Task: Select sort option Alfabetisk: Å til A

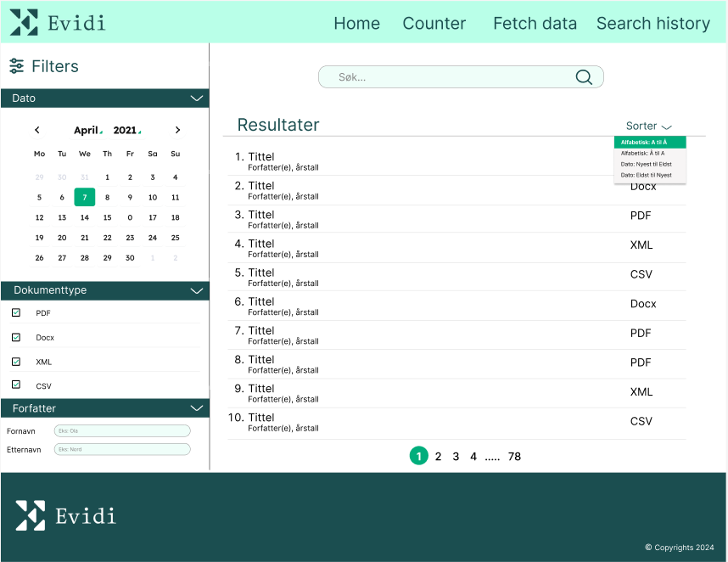Action: (x=650, y=154)
